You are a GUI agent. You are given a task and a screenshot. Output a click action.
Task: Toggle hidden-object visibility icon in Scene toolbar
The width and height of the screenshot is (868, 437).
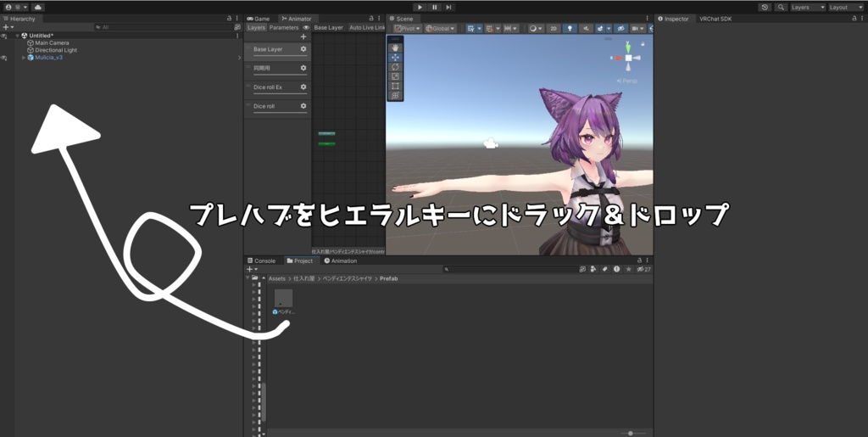[621, 28]
